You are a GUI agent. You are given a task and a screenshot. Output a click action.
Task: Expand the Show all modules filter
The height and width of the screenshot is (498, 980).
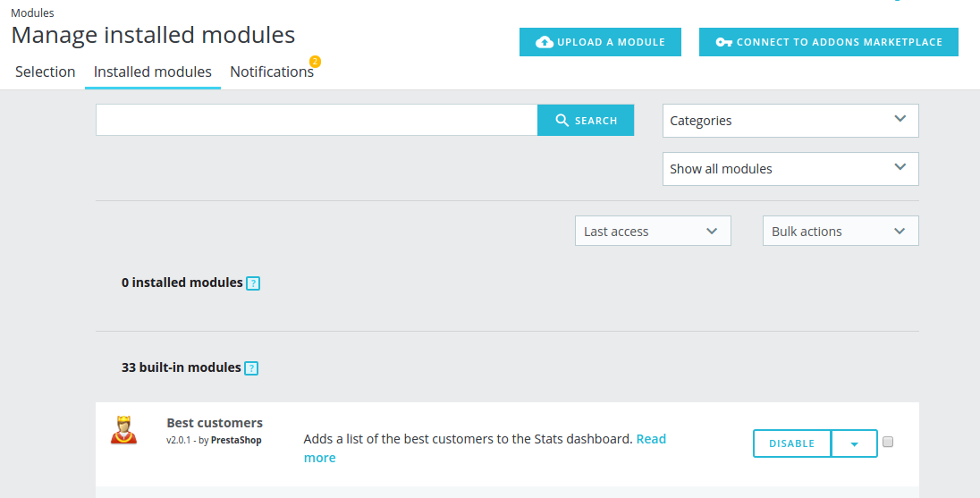[x=790, y=169]
